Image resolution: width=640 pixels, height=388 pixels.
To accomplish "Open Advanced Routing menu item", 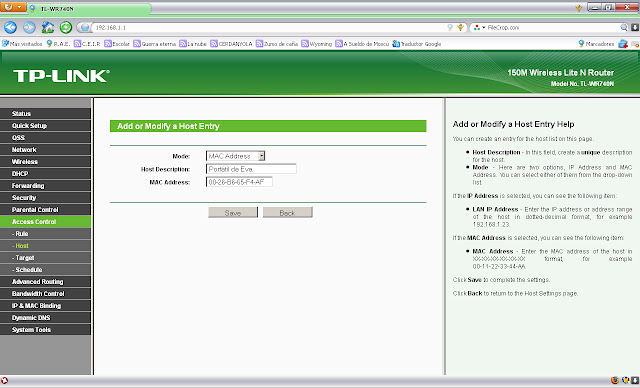I will pyautogui.click(x=45, y=282).
